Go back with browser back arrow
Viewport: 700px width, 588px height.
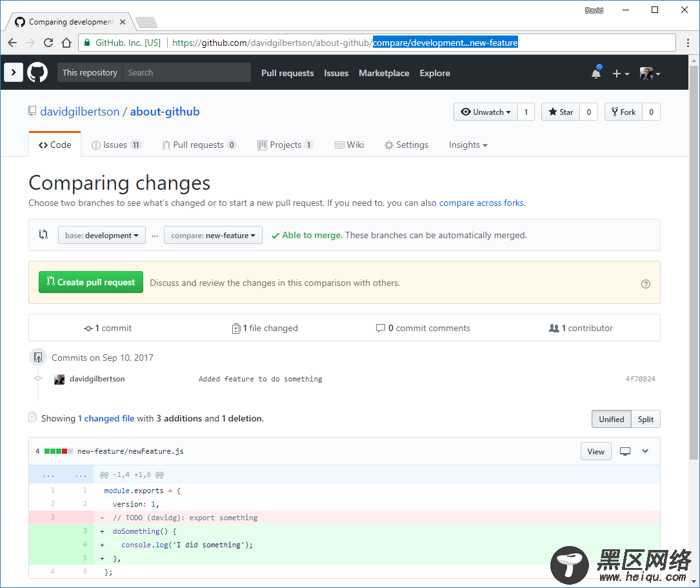coord(12,43)
